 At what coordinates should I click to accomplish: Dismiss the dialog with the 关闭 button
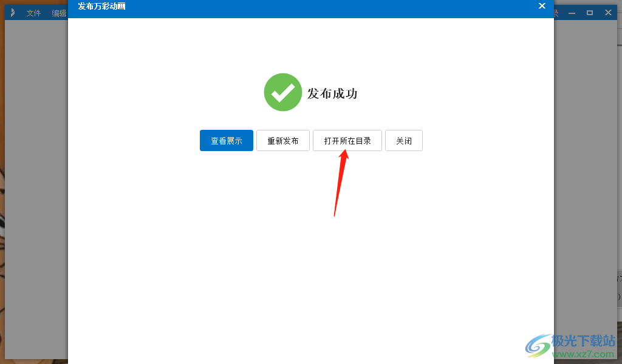(x=404, y=141)
